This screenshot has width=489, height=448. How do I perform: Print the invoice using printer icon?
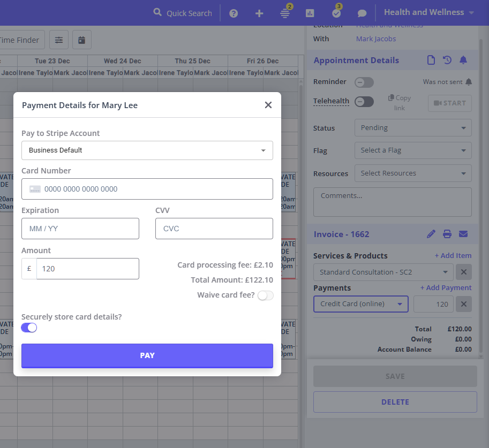447,234
